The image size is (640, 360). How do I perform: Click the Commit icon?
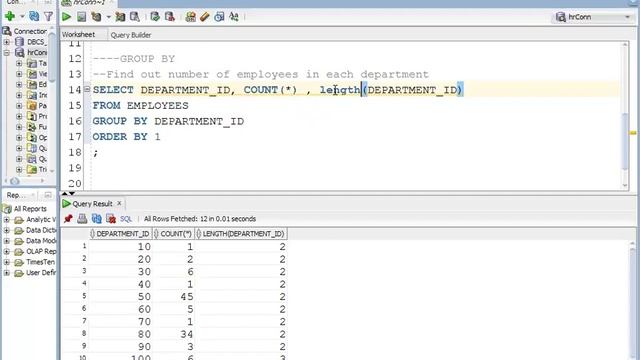155,17
